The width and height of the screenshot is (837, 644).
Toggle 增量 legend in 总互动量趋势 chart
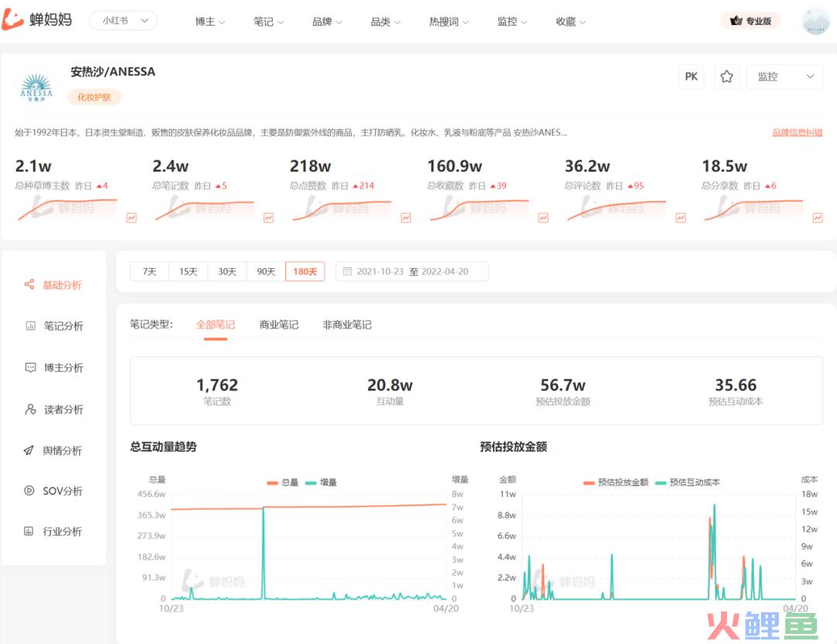click(322, 483)
